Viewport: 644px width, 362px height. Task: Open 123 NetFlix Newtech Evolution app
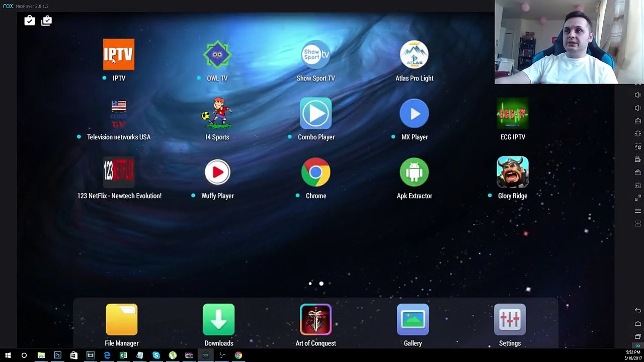click(119, 172)
